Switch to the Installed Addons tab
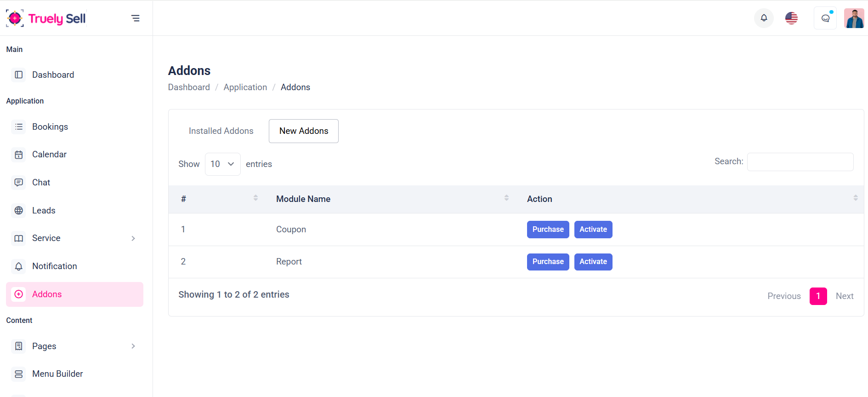 (221, 131)
